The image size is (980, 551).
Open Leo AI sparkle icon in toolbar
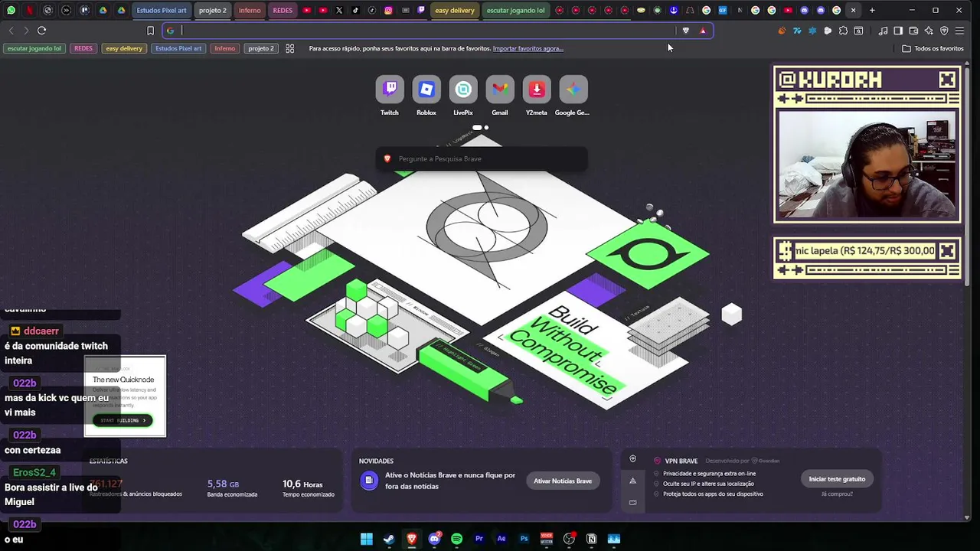[x=929, y=31]
